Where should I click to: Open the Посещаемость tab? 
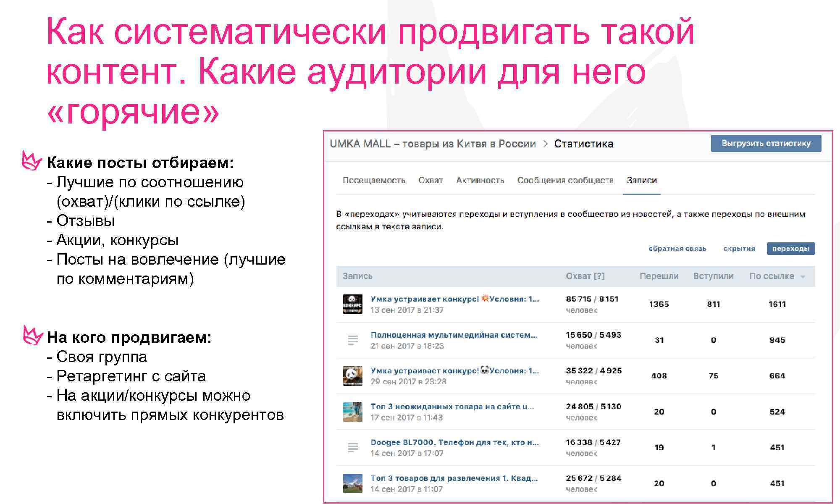(374, 181)
